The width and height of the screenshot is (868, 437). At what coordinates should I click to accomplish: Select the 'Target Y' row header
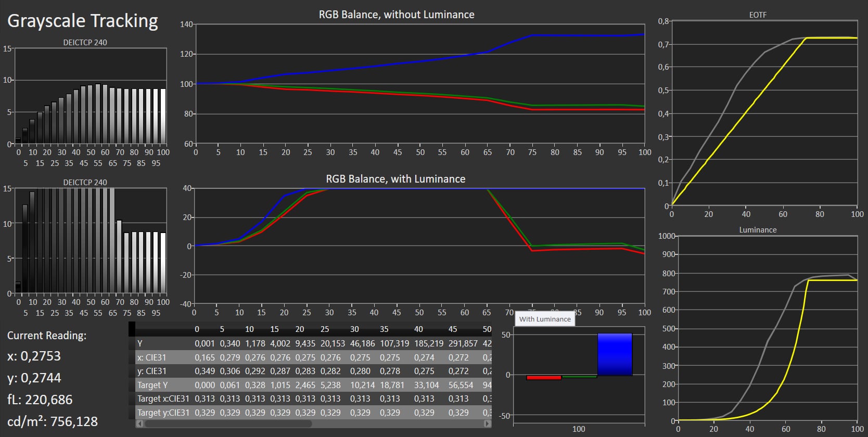[152, 385]
